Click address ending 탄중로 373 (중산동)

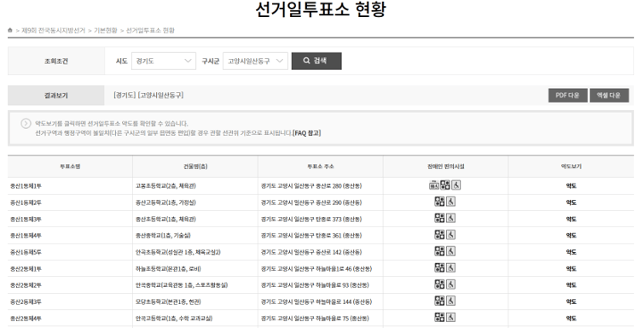(x=311, y=219)
